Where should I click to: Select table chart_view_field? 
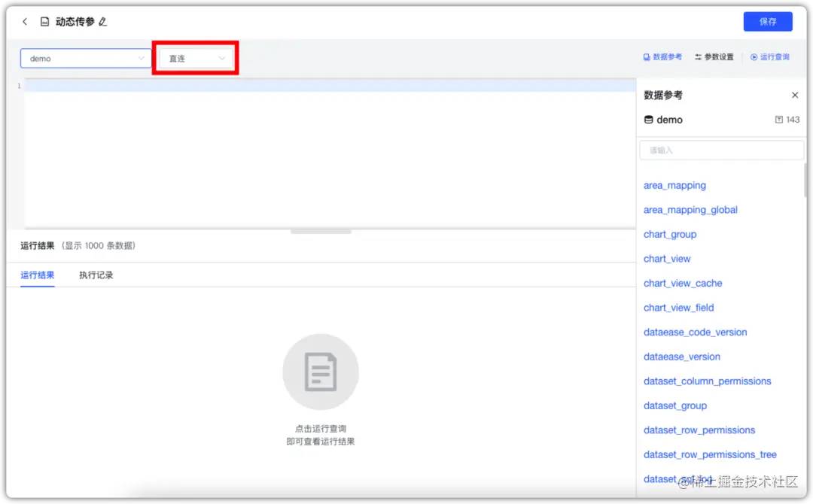pos(678,308)
